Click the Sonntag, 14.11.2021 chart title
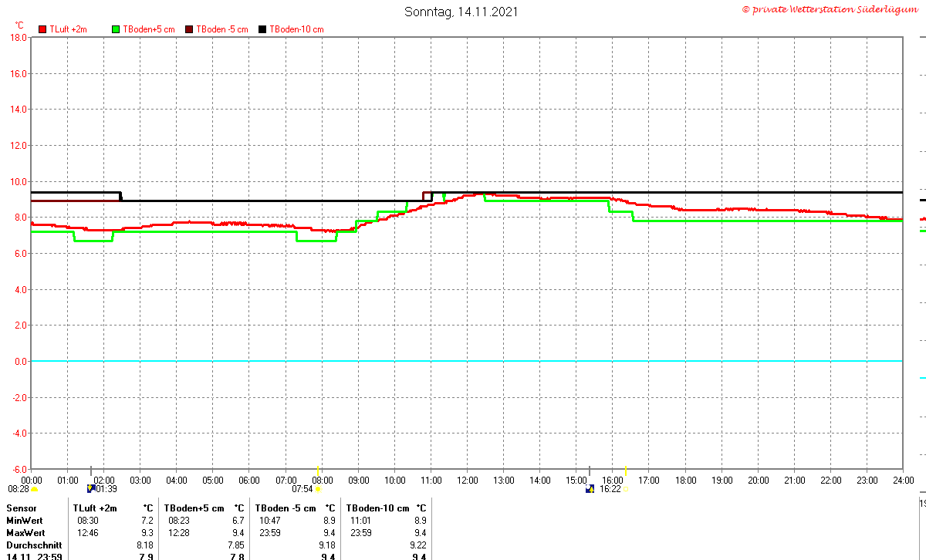This screenshot has width=926, height=560. click(461, 12)
